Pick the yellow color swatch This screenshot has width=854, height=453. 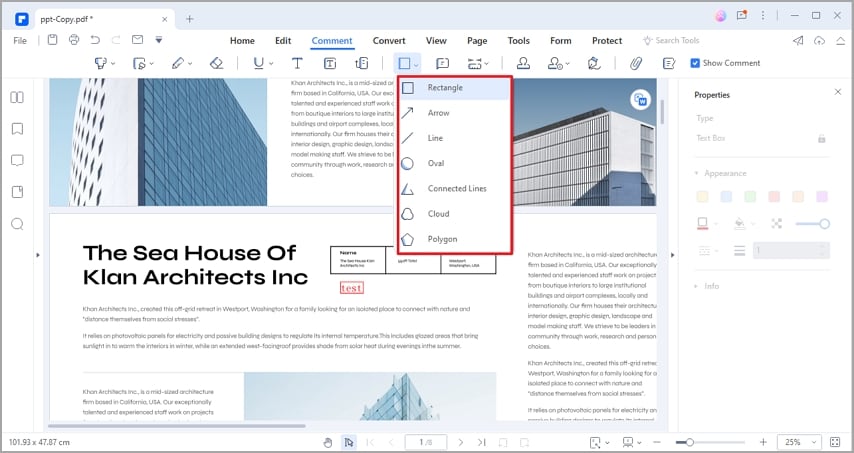pyautogui.click(x=702, y=197)
